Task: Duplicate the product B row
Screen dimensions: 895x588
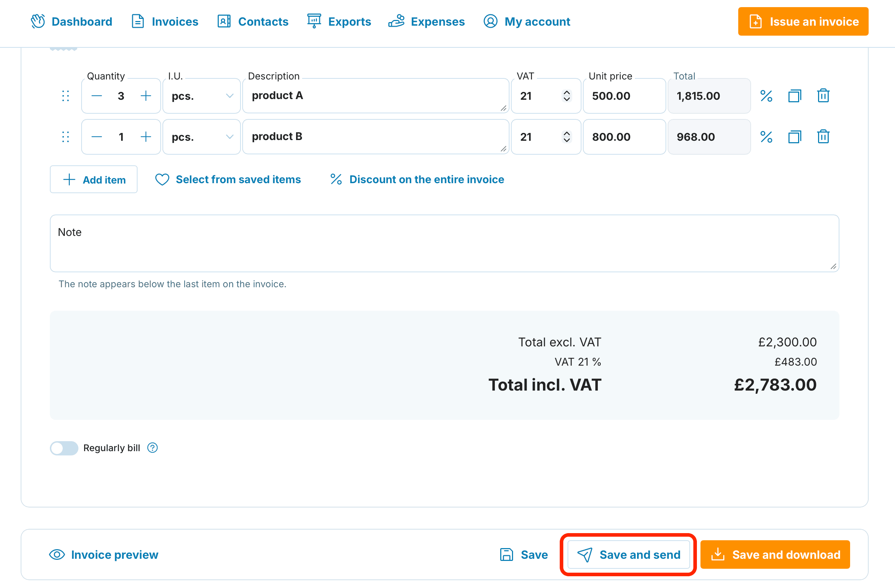Action: coord(795,137)
